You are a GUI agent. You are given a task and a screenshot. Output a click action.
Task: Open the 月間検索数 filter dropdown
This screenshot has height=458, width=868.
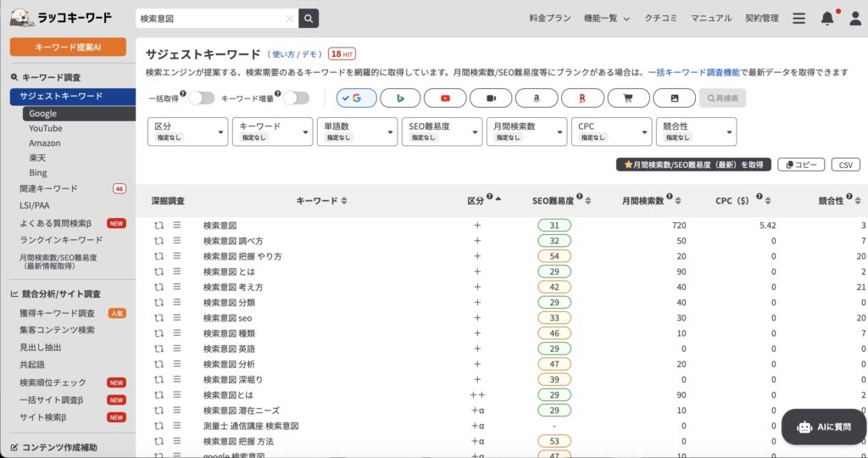tap(526, 131)
